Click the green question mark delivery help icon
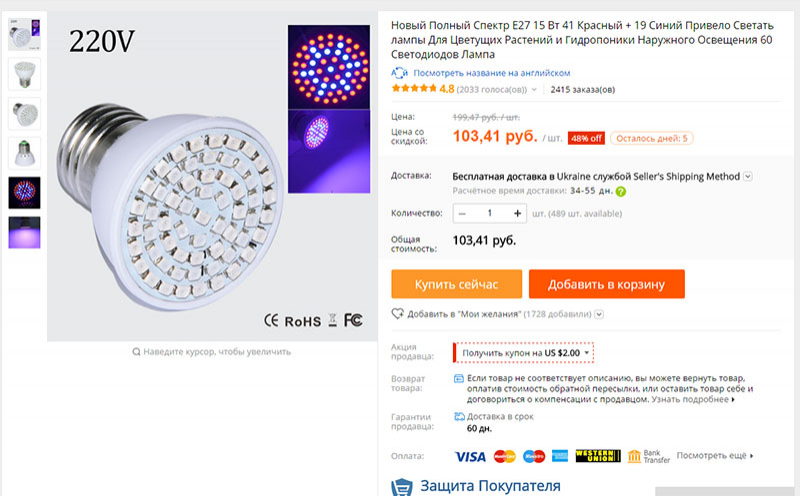The height and width of the screenshot is (496, 800). 621,192
